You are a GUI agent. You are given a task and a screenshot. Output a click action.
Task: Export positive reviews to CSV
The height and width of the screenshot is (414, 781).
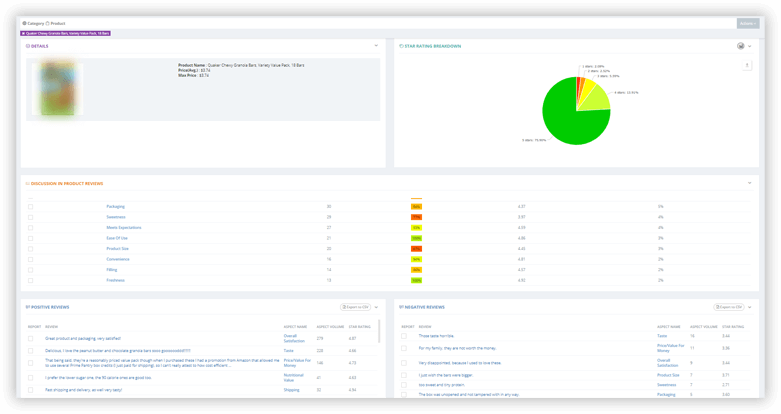click(x=356, y=307)
